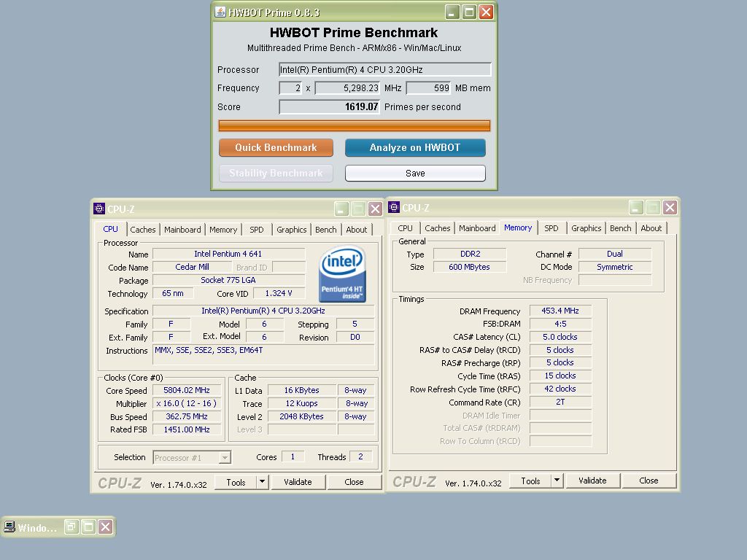Open Tools dropdown arrow in right CPU-Z
This screenshot has height=560, width=747.
tap(557, 481)
